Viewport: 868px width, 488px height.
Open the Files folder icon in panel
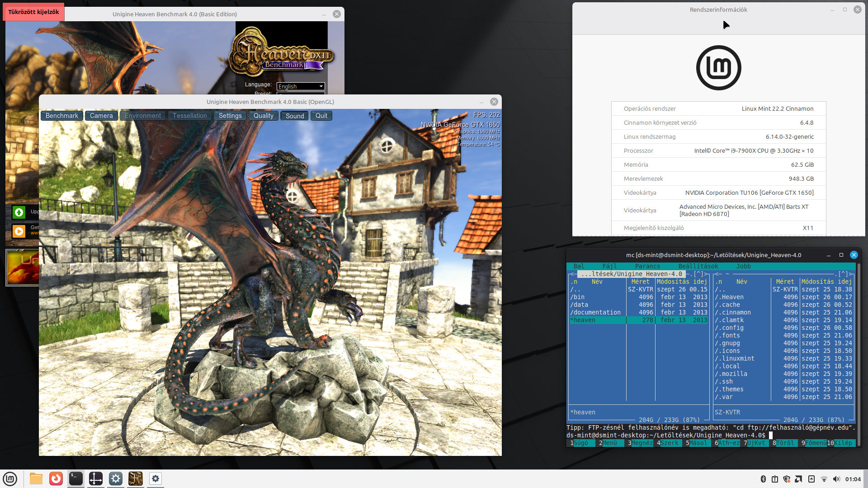point(36,479)
